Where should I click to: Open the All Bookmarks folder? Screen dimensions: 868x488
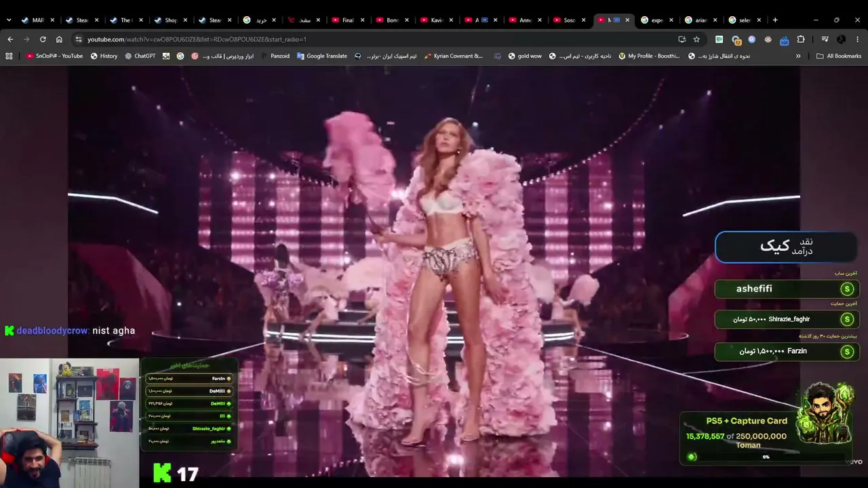pos(839,56)
